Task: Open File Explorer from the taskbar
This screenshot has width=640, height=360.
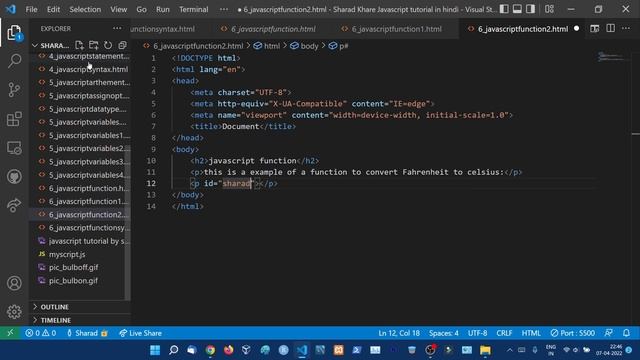Action: (x=485, y=350)
